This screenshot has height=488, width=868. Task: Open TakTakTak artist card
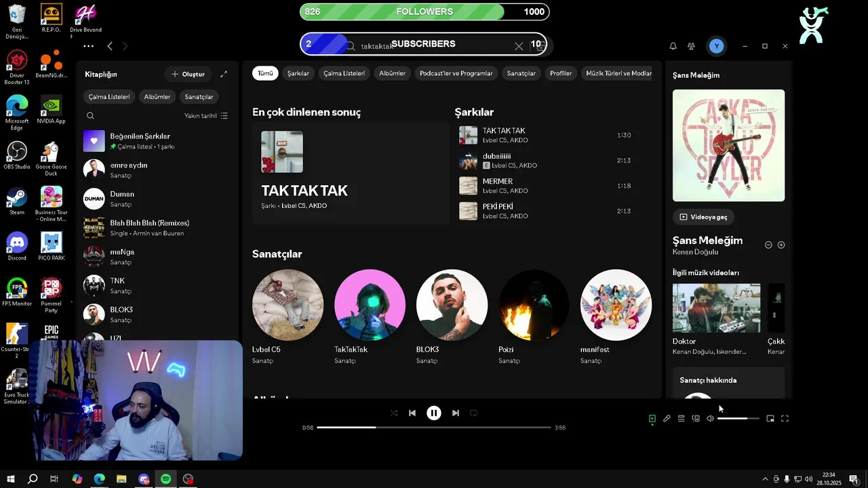pyautogui.click(x=370, y=317)
